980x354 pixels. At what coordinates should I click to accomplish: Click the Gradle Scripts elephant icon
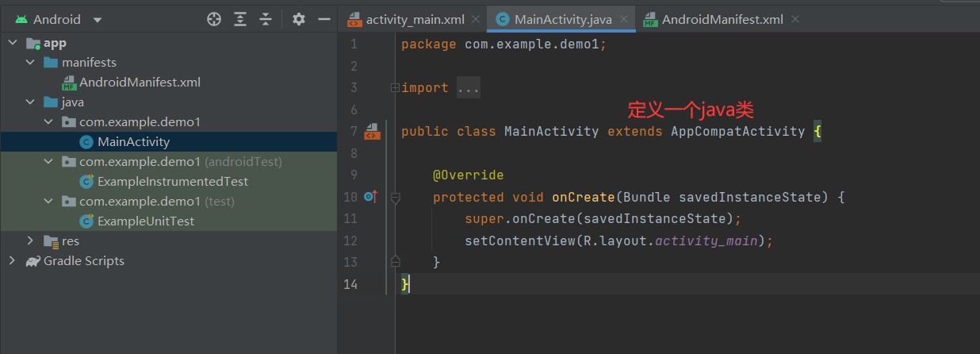pos(33,261)
